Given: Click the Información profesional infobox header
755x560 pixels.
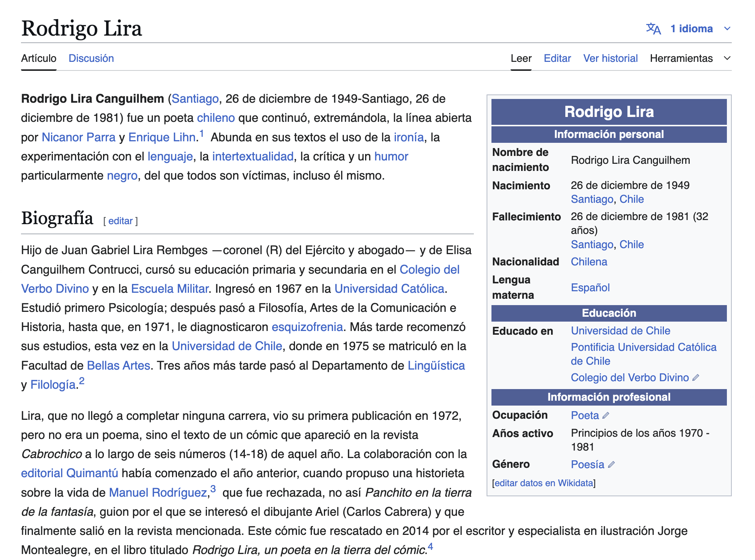Looking at the screenshot, I should (609, 397).
